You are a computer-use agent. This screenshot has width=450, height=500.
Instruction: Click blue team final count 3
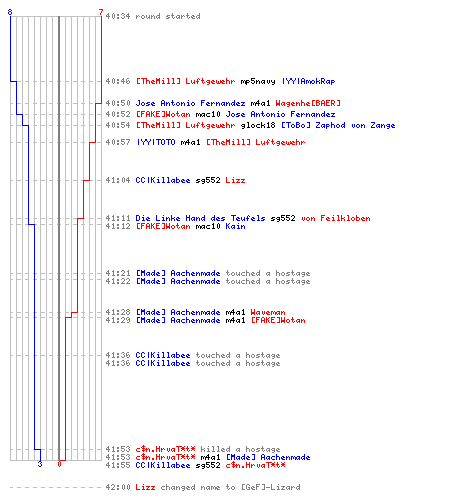click(x=40, y=464)
